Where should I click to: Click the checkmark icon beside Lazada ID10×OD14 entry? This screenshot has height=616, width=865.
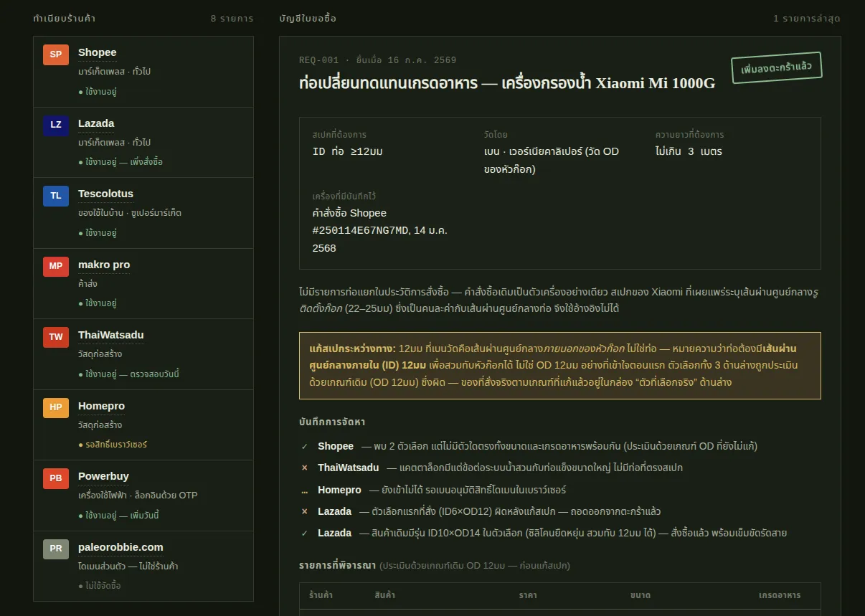click(304, 533)
